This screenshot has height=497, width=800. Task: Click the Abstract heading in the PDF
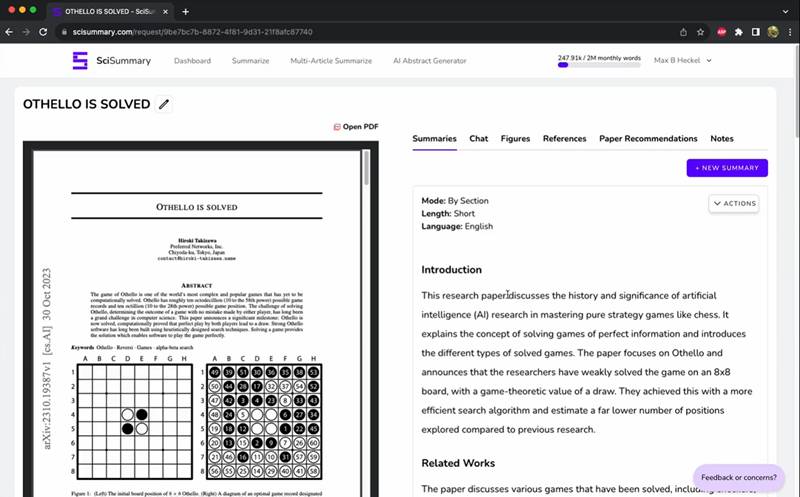coord(196,286)
